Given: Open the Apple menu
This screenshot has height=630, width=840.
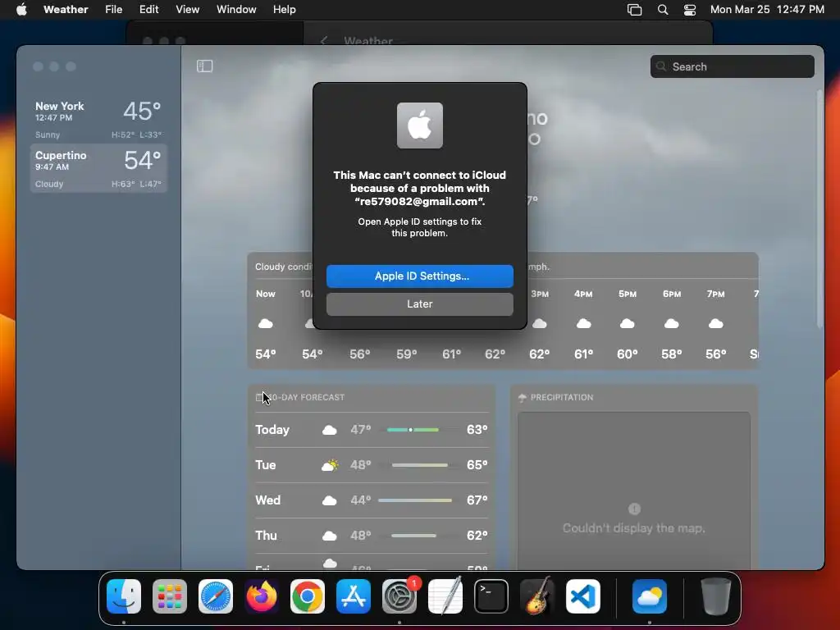Looking at the screenshot, I should click(x=21, y=9).
